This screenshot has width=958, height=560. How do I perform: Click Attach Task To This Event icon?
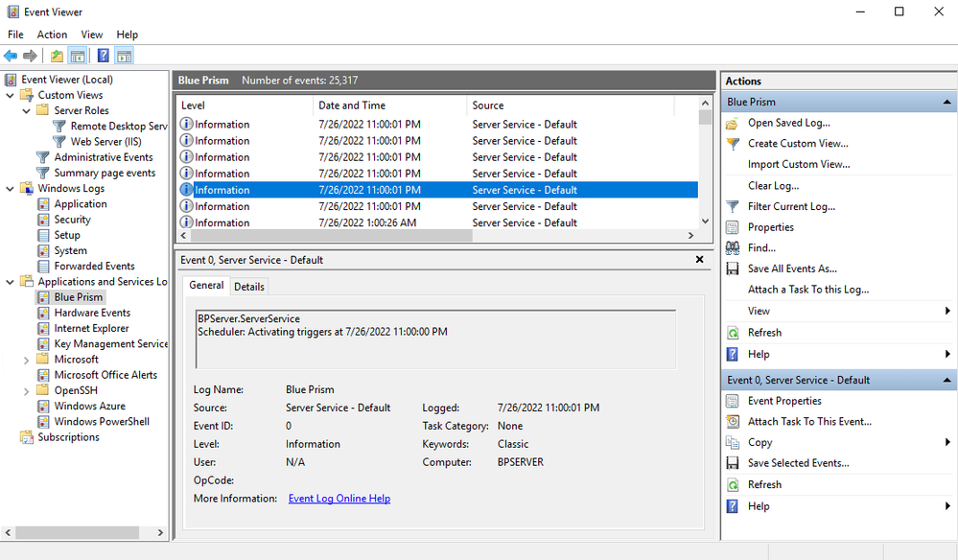coord(733,422)
